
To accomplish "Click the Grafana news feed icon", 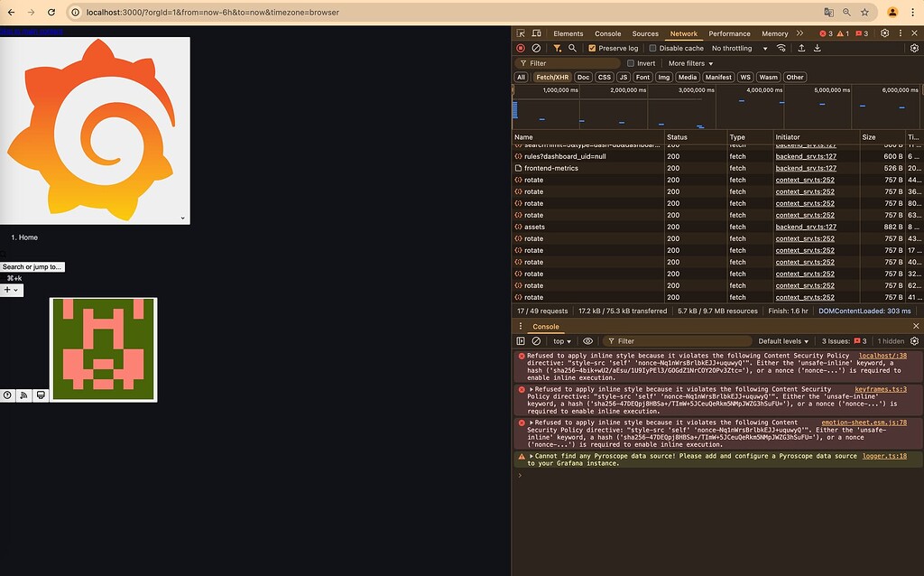I will point(23,395).
